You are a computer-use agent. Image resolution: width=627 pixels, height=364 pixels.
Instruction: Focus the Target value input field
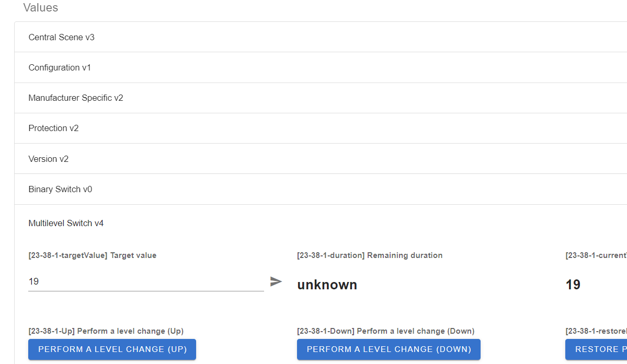click(145, 281)
